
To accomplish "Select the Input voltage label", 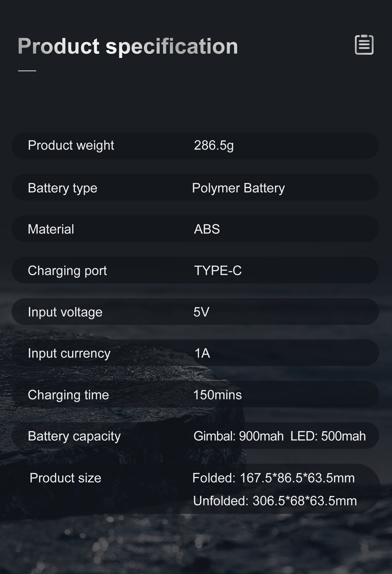I will pos(65,312).
